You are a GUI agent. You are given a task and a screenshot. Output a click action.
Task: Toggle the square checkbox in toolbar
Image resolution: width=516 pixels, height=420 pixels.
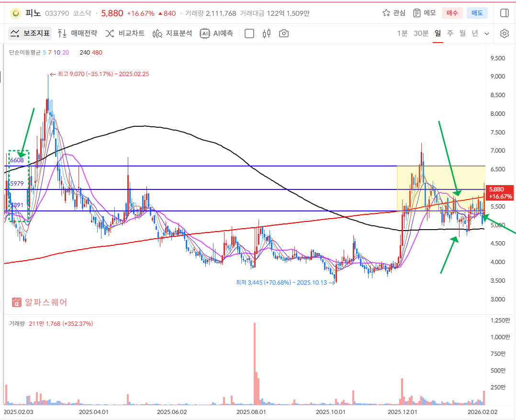(249, 33)
